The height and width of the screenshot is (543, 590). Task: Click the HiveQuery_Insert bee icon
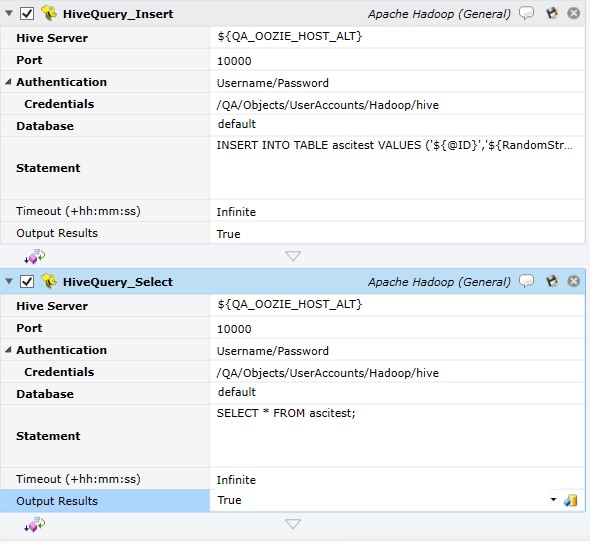click(x=49, y=14)
